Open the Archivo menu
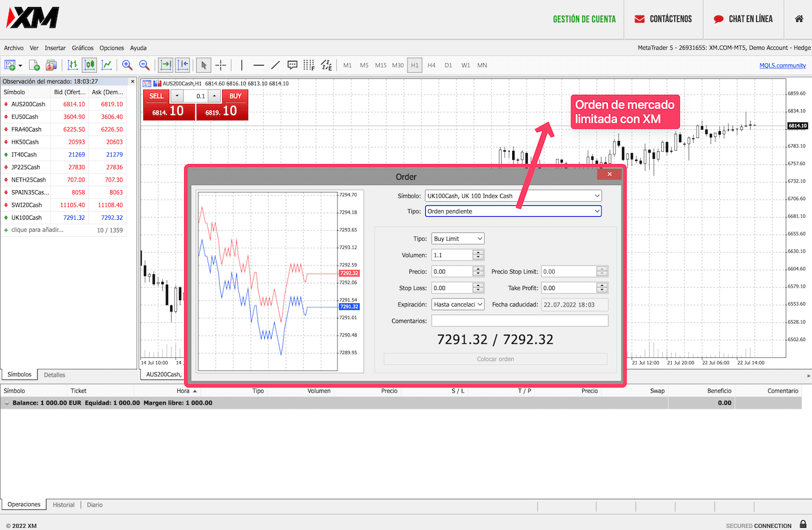The width and height of the screenshot is (812, 530). click(x=14, y=48)
